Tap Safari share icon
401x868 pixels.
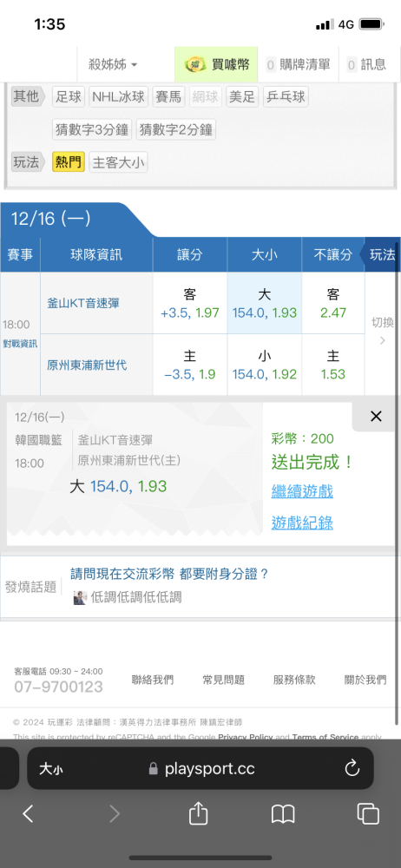click(198, 813)
